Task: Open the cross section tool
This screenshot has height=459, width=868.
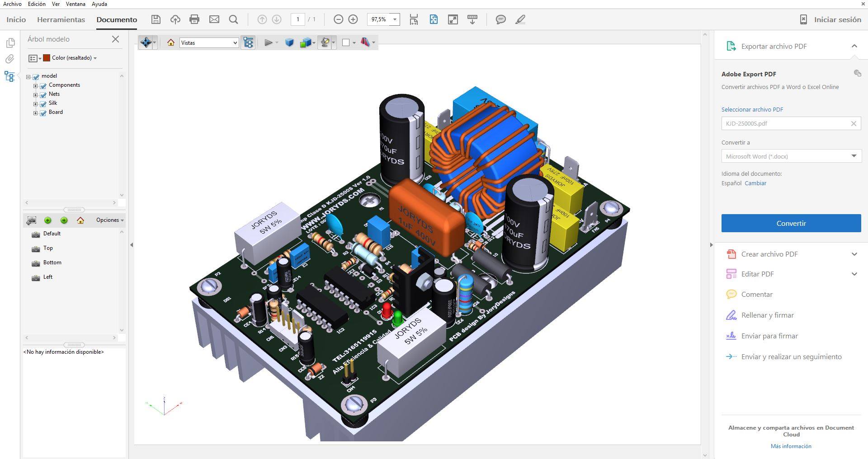Action: pos(365,42)
